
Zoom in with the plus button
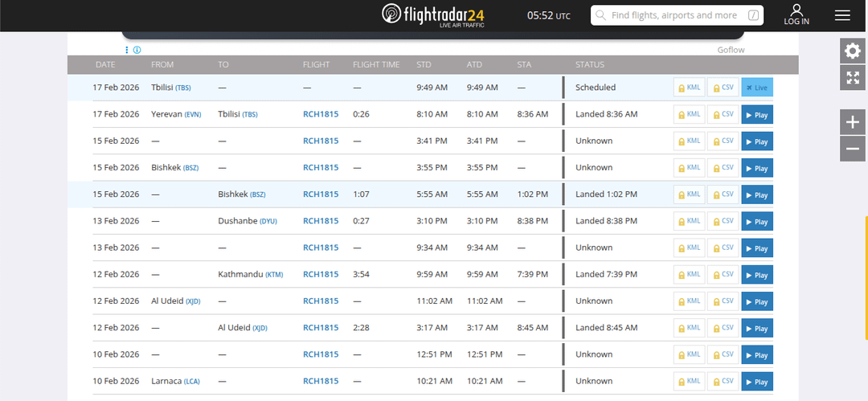[x=853, y=122]
